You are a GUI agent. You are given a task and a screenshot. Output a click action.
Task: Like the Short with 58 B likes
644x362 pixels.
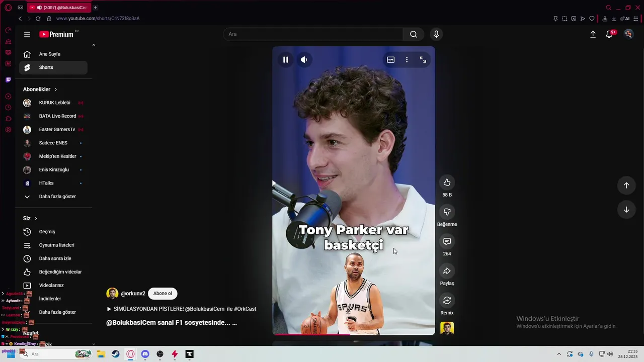447,183
